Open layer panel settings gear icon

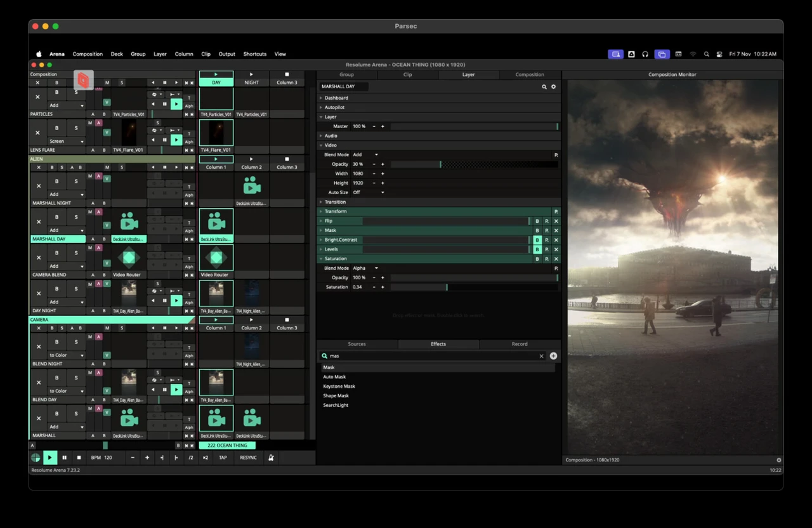tap(553, 86)
